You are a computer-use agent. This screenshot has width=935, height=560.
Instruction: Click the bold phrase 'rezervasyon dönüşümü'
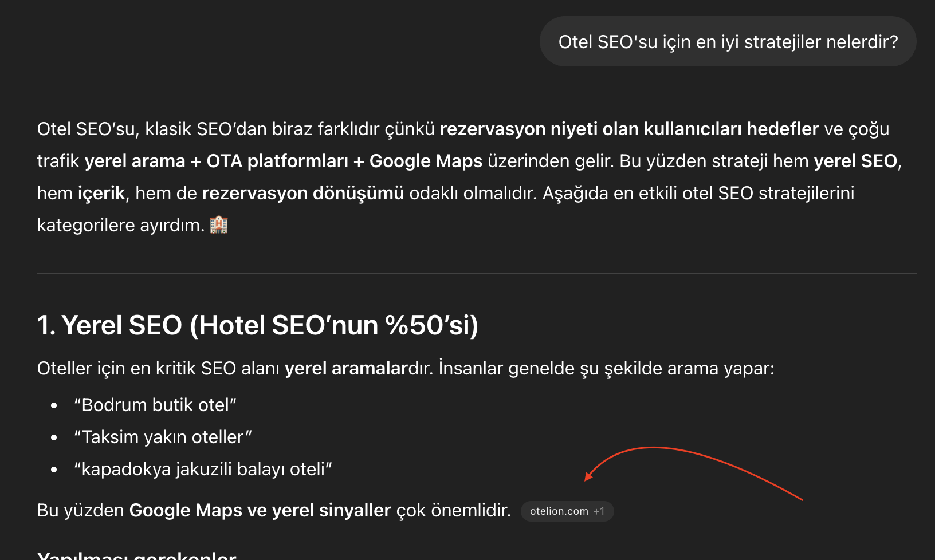(302, 193)
